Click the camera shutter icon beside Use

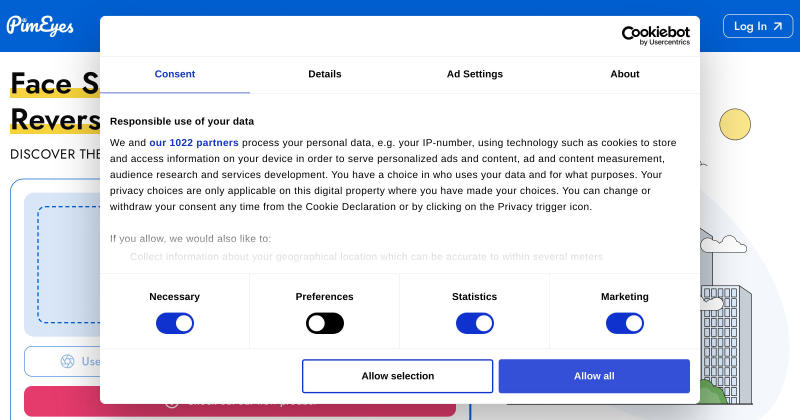67,361
